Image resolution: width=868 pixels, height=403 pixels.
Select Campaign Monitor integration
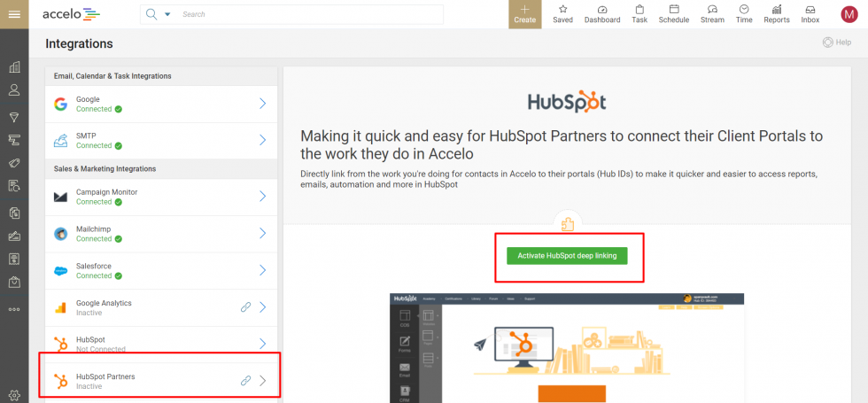161,197
